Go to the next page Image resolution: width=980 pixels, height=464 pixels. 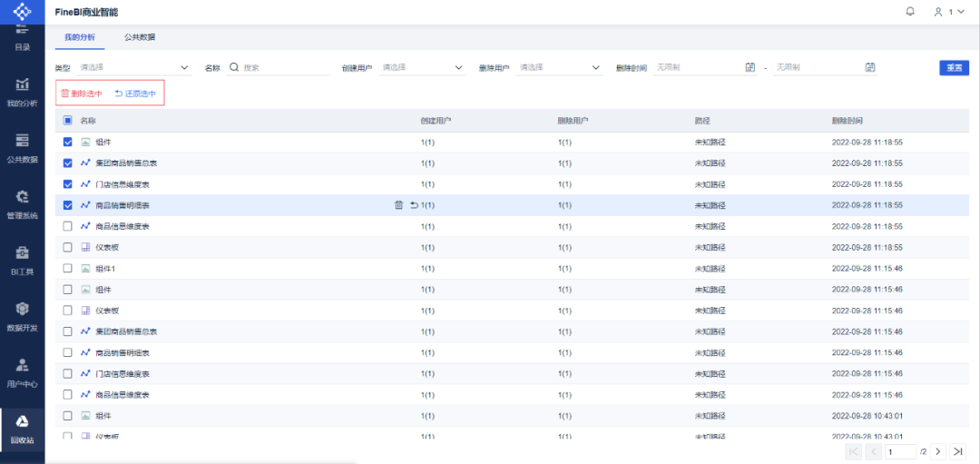click(x=938, y=451)
